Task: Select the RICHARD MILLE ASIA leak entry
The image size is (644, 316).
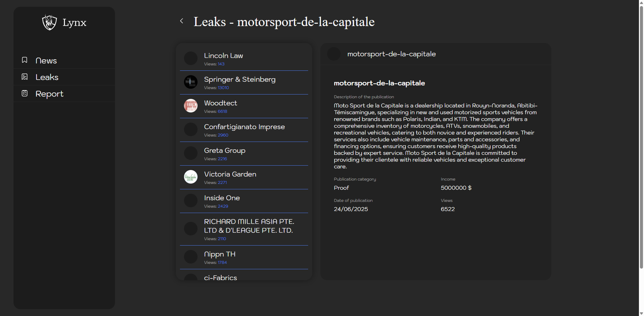Action: click(x=244, y=229)
